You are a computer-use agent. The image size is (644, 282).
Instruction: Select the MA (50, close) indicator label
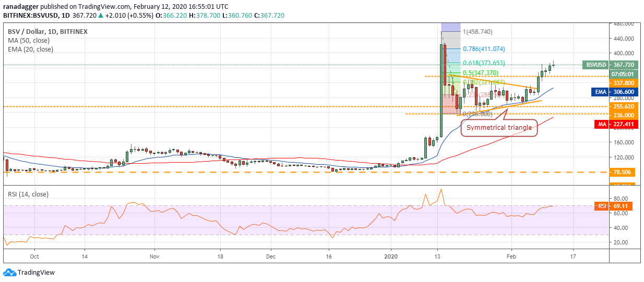pos(29,41)
